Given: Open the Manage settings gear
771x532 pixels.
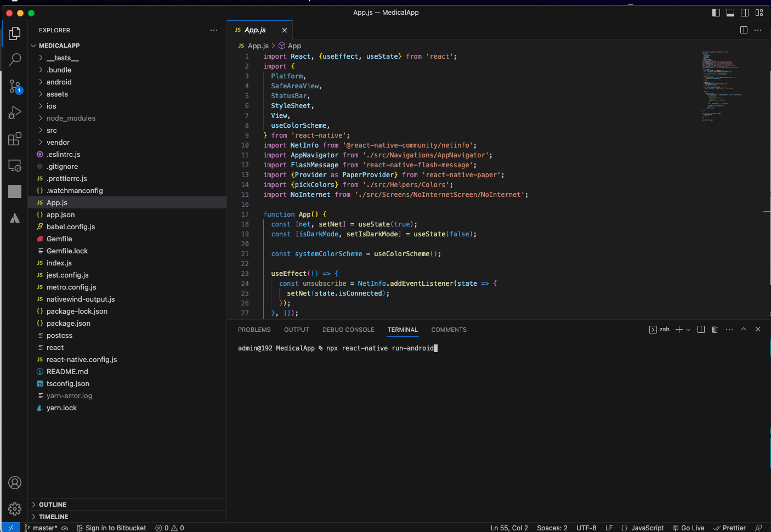Looking at the screenshot, I should coord(15,509).
